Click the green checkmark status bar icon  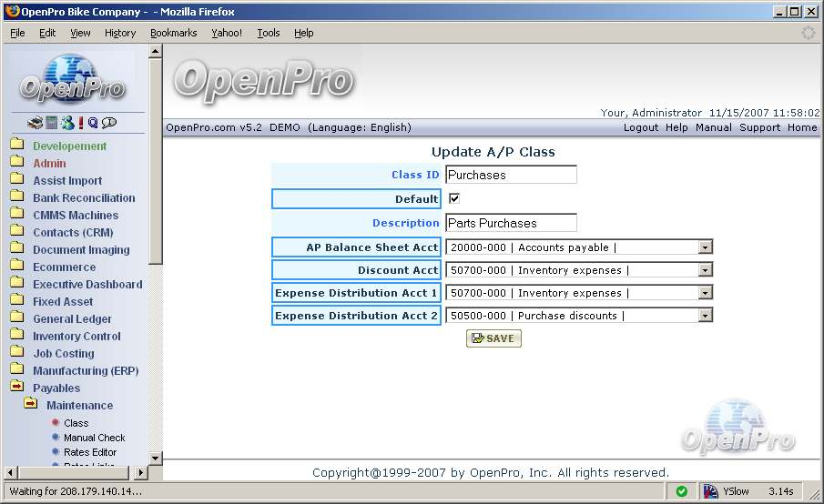pos(681,491)
